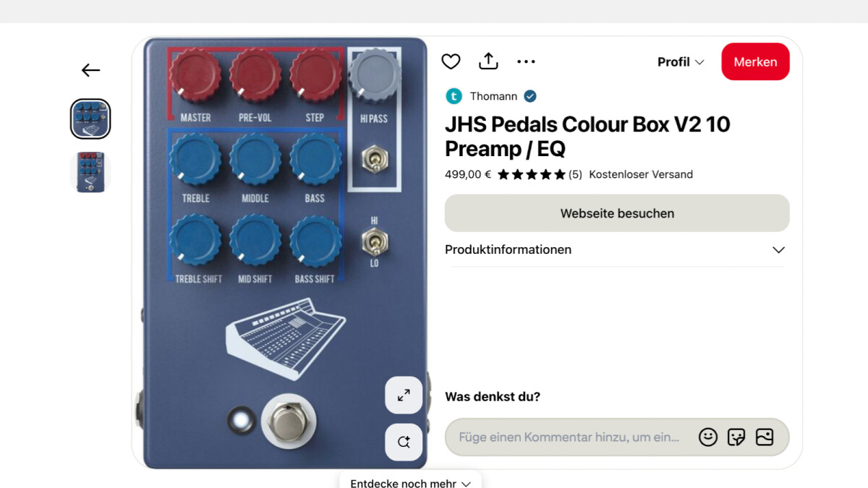Save the pin with Merken button
The image size is (868, 488).
[755, 61]
